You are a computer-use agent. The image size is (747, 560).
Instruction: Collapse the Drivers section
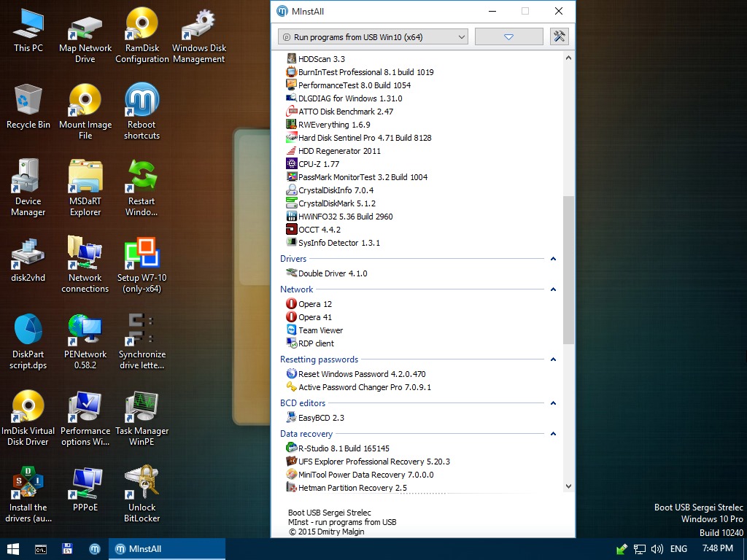(553, 259)
